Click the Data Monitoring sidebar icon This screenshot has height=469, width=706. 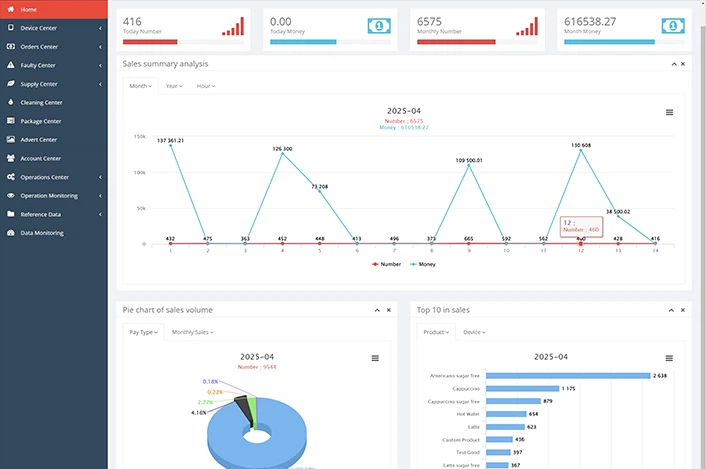(10, 233)
